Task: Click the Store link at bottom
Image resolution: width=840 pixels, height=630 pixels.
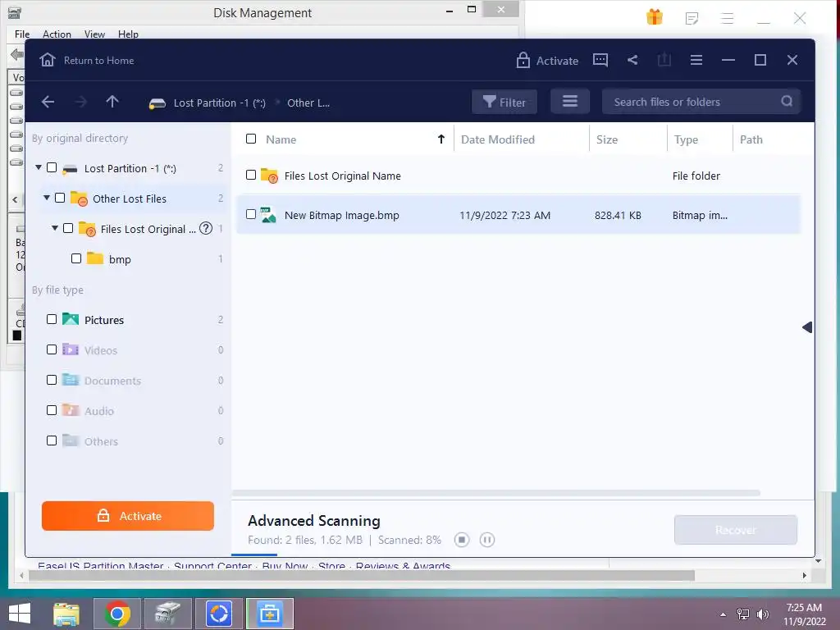Action: [331, 565]
